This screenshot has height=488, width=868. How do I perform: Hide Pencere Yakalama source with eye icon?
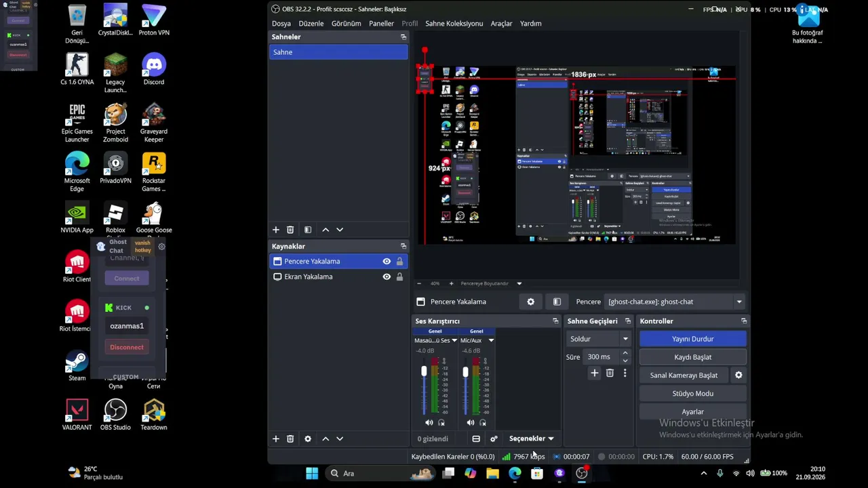[387, 261]
